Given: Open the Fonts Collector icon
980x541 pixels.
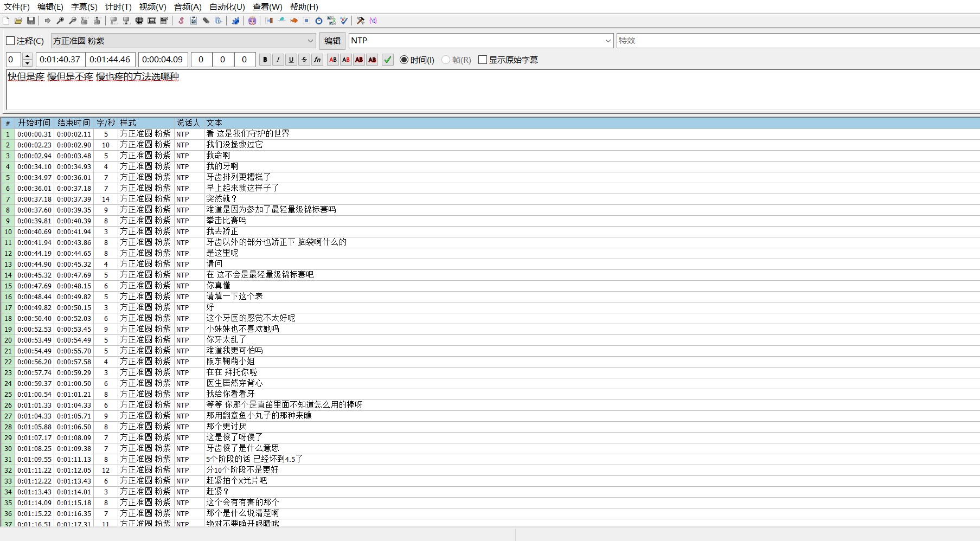Looking at the screenshot, I should point(219,21).
